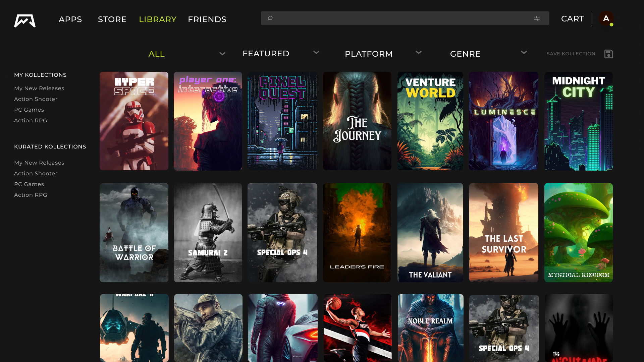Open Leader's Fire game cover
This screenshot has height=362, width=644.
coord(357,233)
